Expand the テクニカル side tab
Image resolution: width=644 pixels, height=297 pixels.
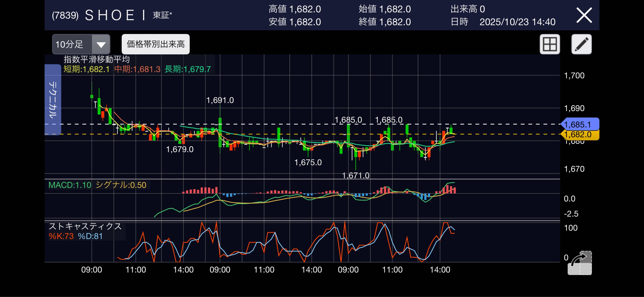[x=53, y=99]
